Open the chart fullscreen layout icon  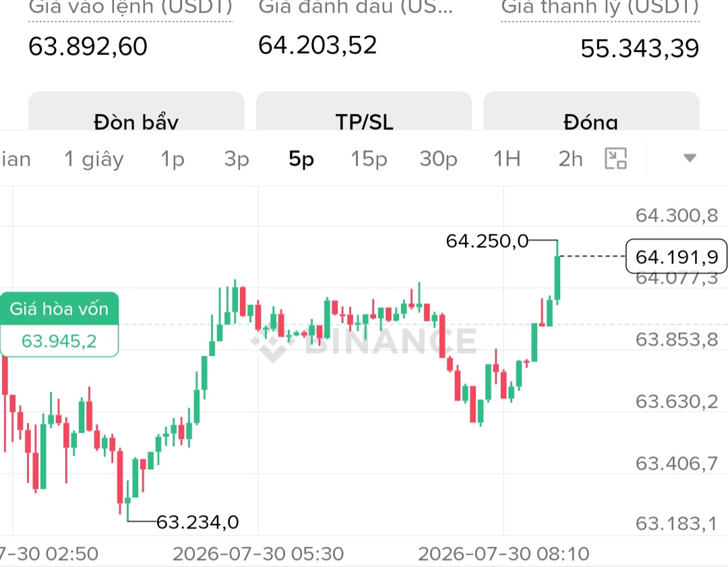(x=615, y=158)
